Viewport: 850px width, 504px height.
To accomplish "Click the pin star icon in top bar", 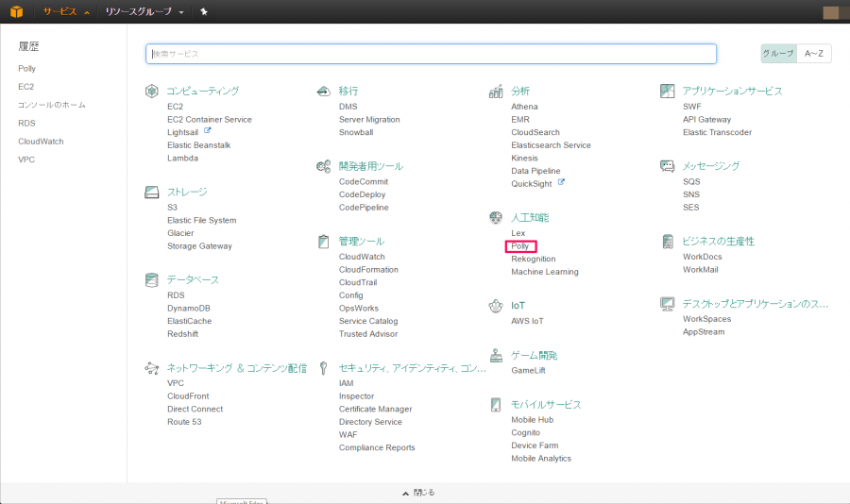I will point(204,11).
